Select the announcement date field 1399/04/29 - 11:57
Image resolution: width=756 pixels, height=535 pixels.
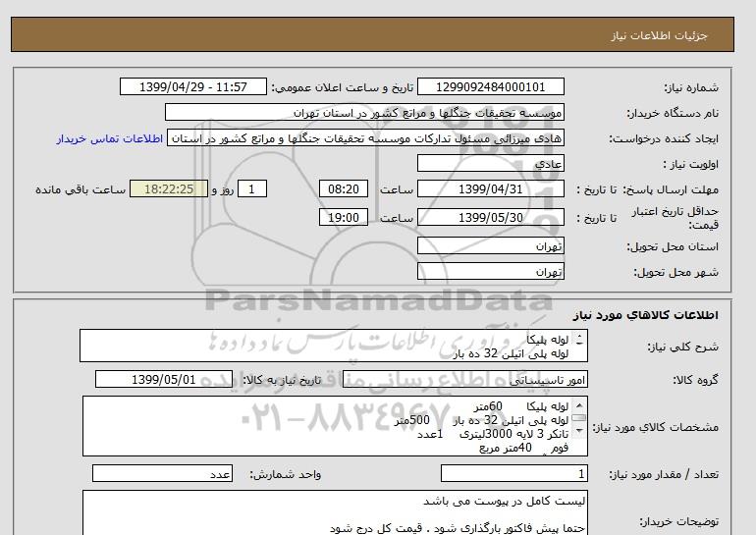click(192, 87)
